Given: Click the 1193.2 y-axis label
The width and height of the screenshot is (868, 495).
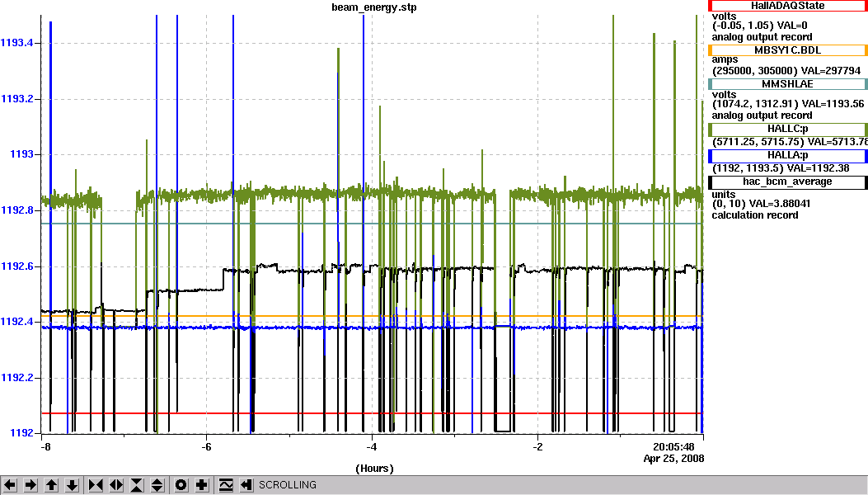Looking at the screenshot, I should click(16, 99).
